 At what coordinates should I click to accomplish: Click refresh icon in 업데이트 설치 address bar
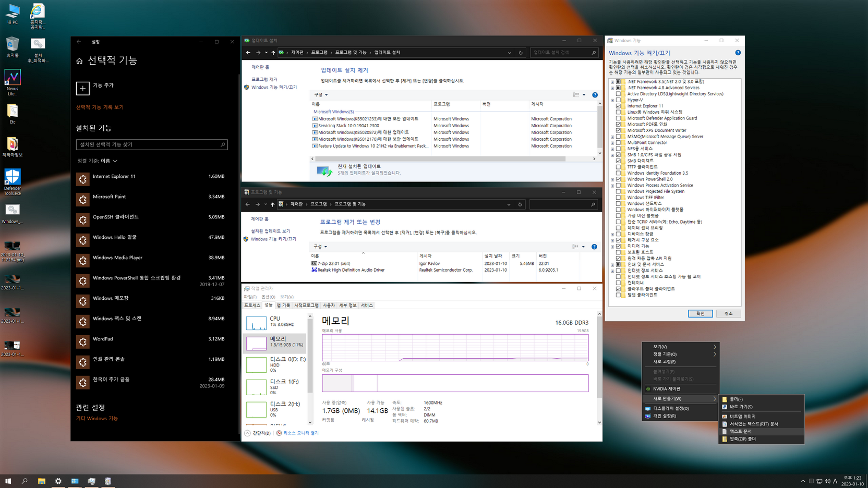(520, 53)
